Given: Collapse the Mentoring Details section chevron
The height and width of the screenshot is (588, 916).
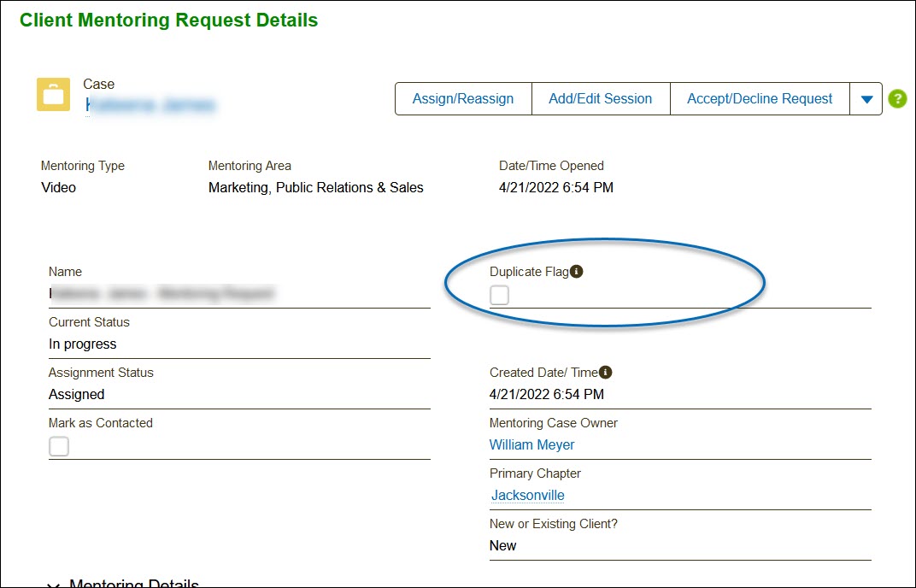Looking at the screenshot, I should (x=53, y=585).
